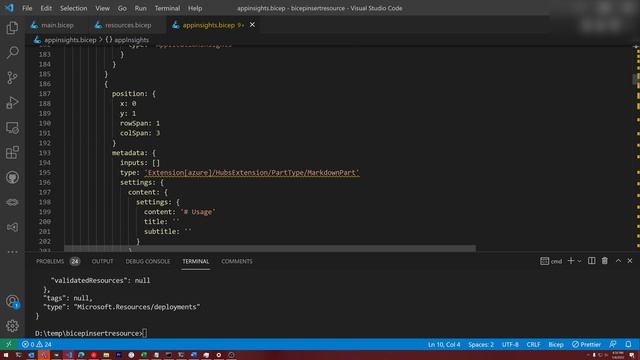Open the Explorer view in the activity bar
Image resolution: width=640 pixels, height=360 pixels.
(12, 28)
